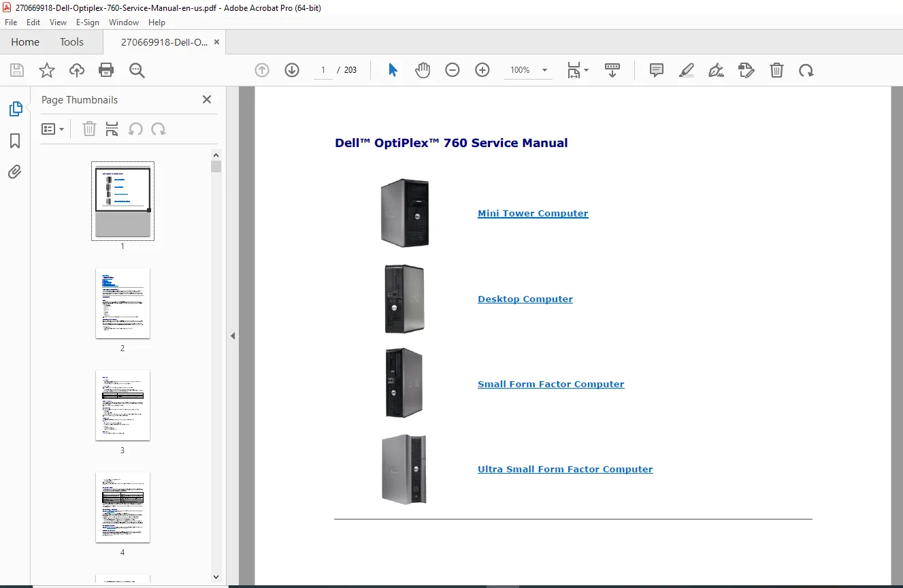Print the document using the printer icon
903x588 pixels.
point(106,70)
